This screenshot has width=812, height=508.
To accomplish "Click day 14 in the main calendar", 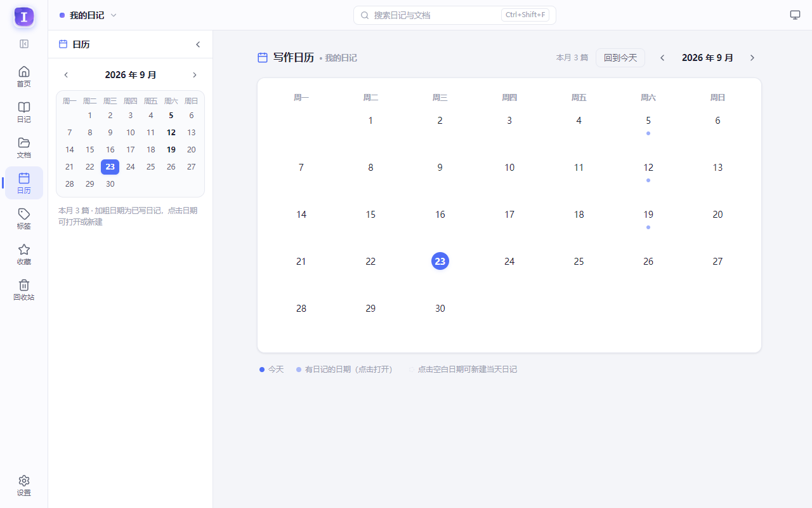I will tap(301, 215).
